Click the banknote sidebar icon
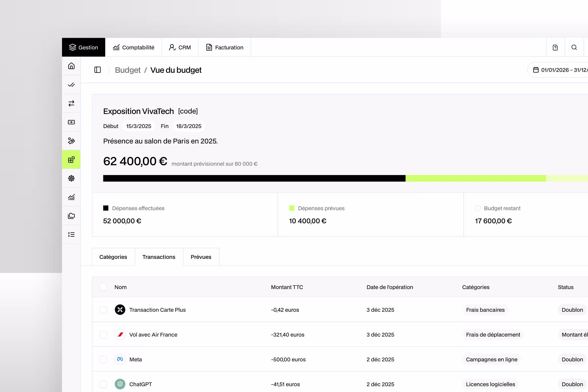The height and width of the screenshot is (392, 588). (x=71, y=122)
